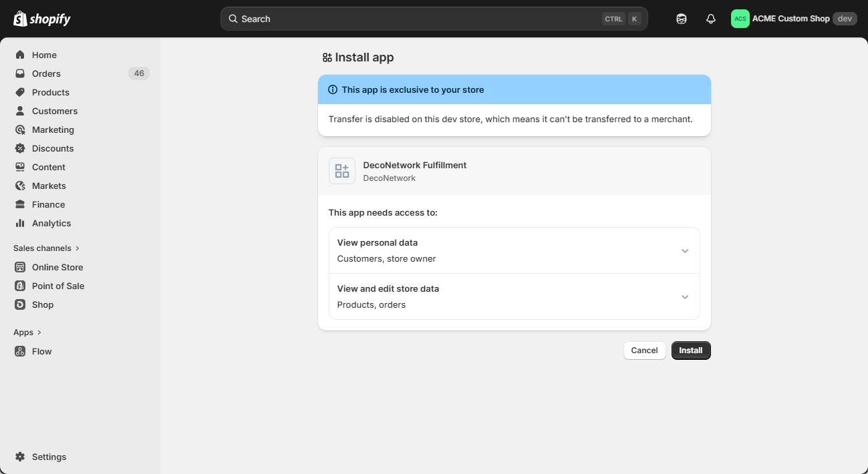868x474 pixels.
Task: Click the DeconNetwork Fulfillment app icon
Action: click(x=342, y=171)
